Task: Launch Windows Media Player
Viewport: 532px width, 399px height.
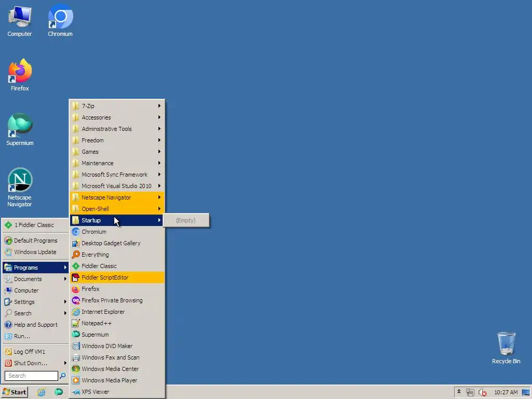Action: pos(117,380)
